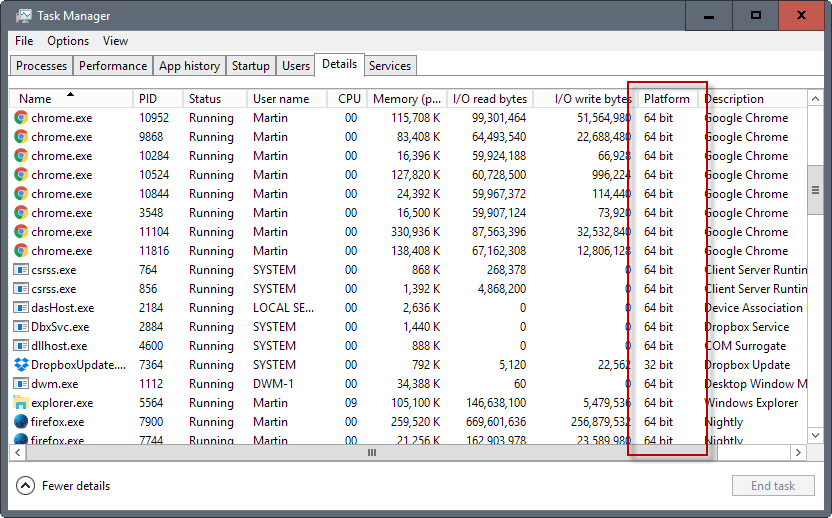Screen dimensions: 832x518
Task: Click the PID 7364 cell
Action: (151, 365)
